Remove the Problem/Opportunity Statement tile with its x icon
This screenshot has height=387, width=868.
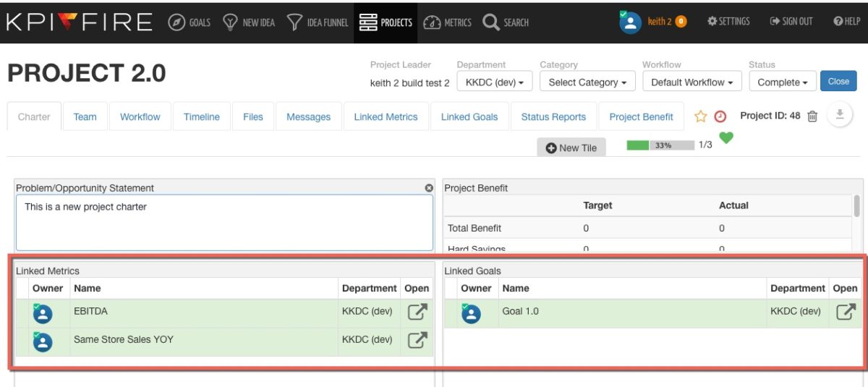click(x=429, y=188)
